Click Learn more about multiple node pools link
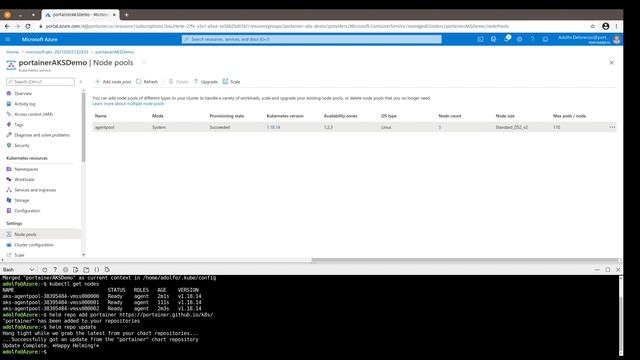640x360 pixels. point(128,104)
